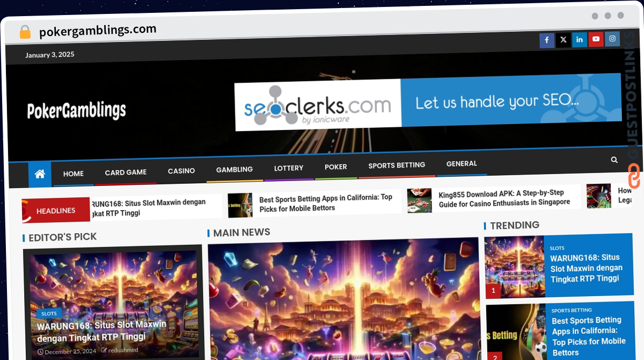Screen dimensions: 644x360
Task: Click the HEADLINES label
Action: tap(56, 211)
